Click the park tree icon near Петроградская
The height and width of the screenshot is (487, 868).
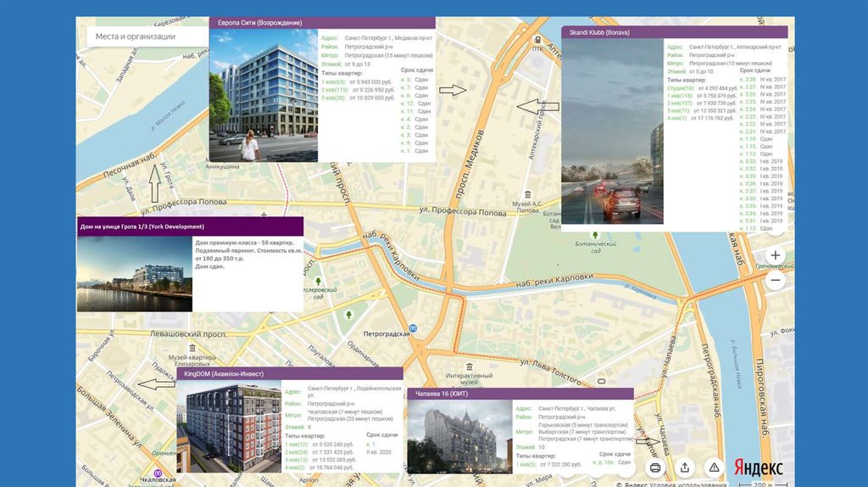[348, 316]
